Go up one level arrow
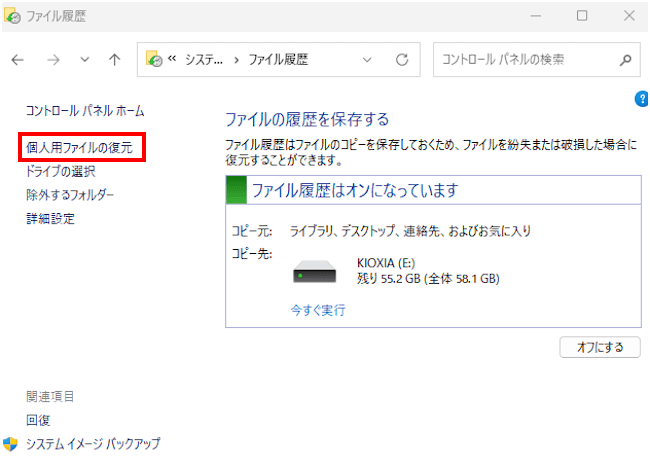This screenshot has height=467, width=650. click(x=114, y=60)
